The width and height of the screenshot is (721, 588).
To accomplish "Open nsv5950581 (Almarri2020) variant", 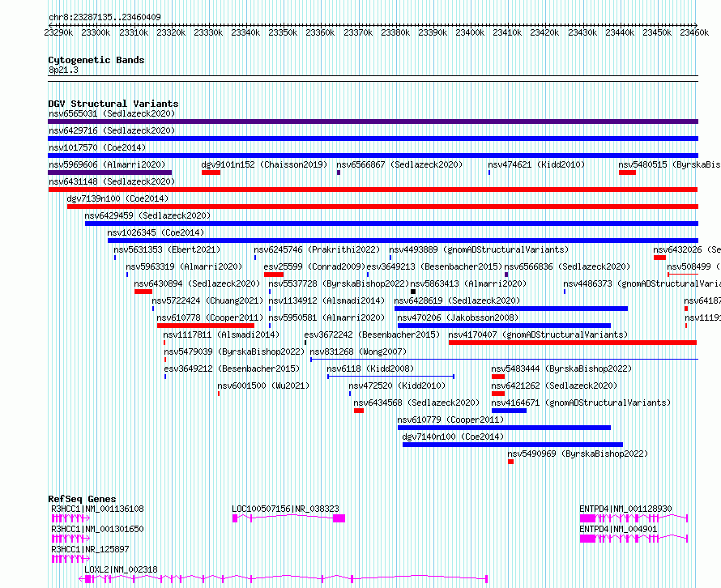I will click(x=326, y=317).
